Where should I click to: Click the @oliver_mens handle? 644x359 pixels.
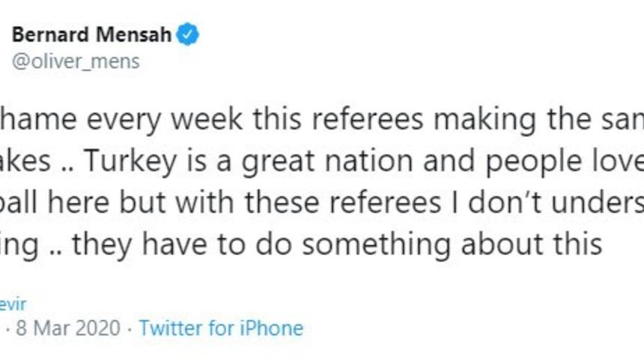(x=75, y=61)
